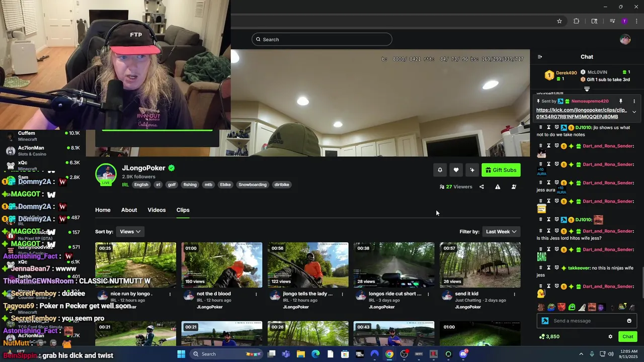The width and height of the screenshot is (644, 362).
Task: Click the profile avatar on Kick header
Action: click(x=625, y=40)
